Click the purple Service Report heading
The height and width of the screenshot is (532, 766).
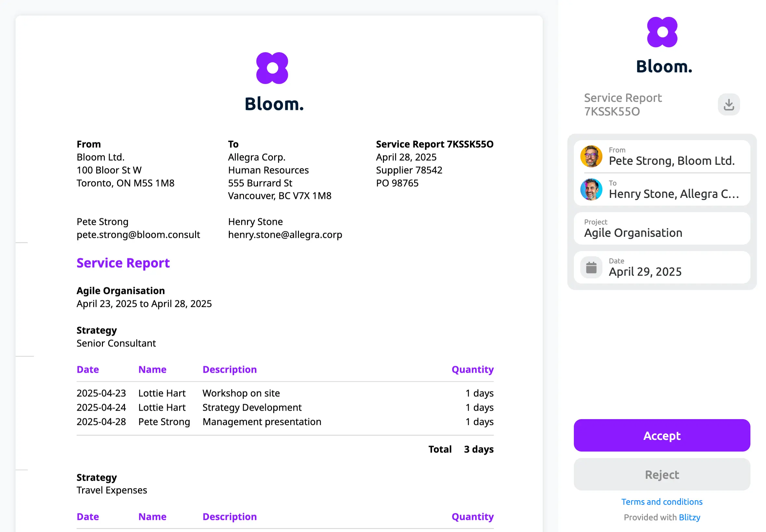tap(123, 263)
